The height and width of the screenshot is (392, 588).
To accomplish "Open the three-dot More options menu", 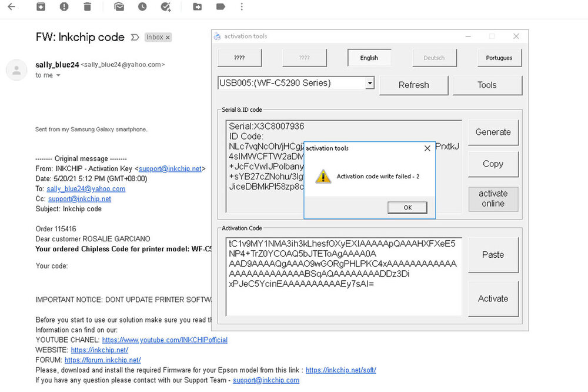I will [x=242, y=7].
